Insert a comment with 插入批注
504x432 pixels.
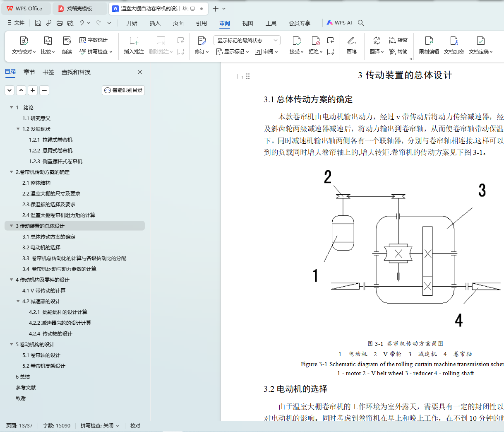coord(134,45)
